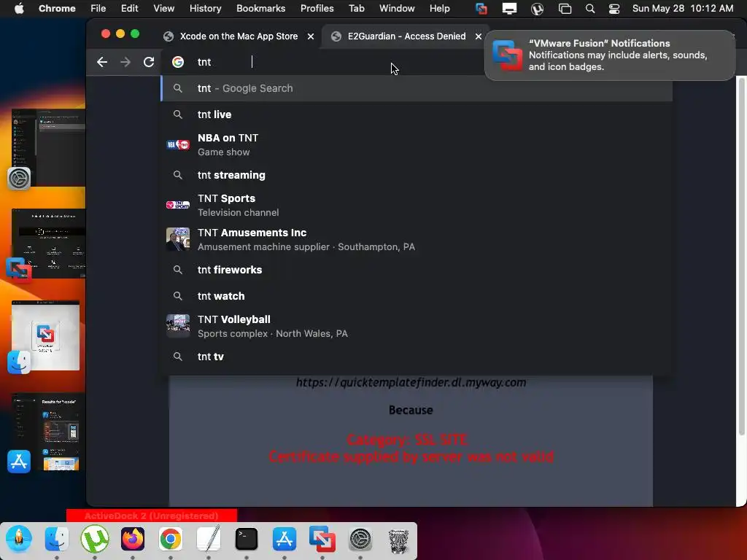The width and height of the screenshot is (747, 560).
Task: Open the Help menu
Action: pyautogui.click(x=439, y=8)
